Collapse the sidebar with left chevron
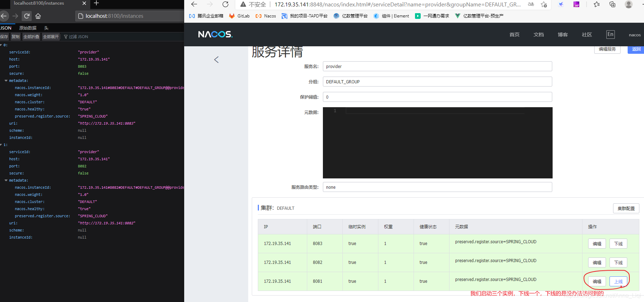Viewport: 644px width, 302px height. pyautogui.click(x=216, y=59)
